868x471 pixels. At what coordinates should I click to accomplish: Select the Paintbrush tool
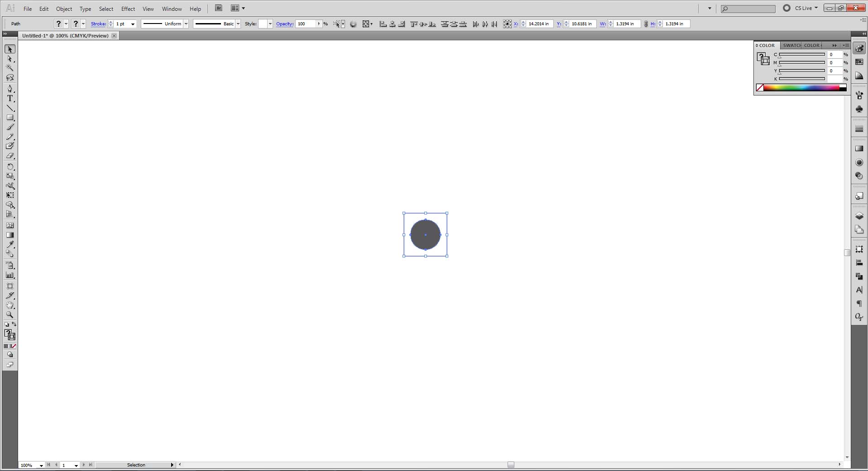(10, 127)
